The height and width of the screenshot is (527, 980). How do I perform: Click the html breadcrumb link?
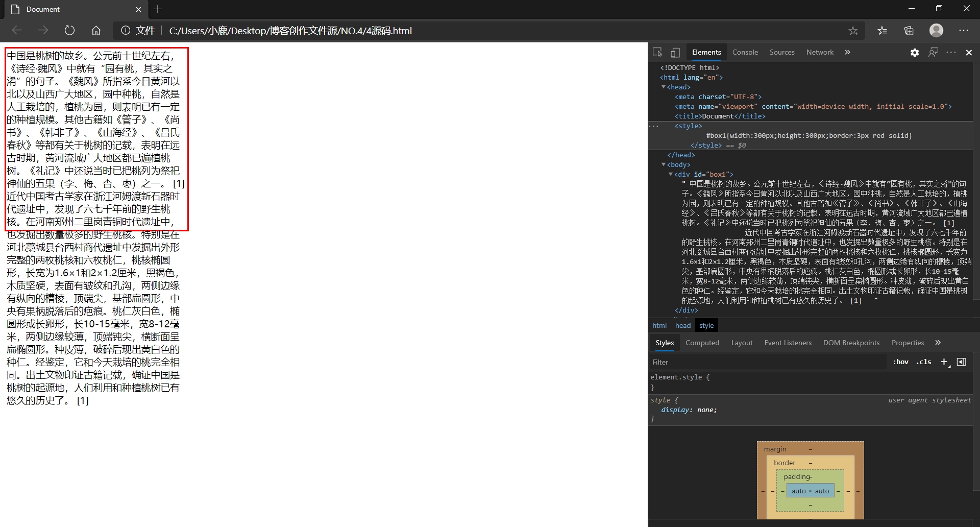[659, 325]
